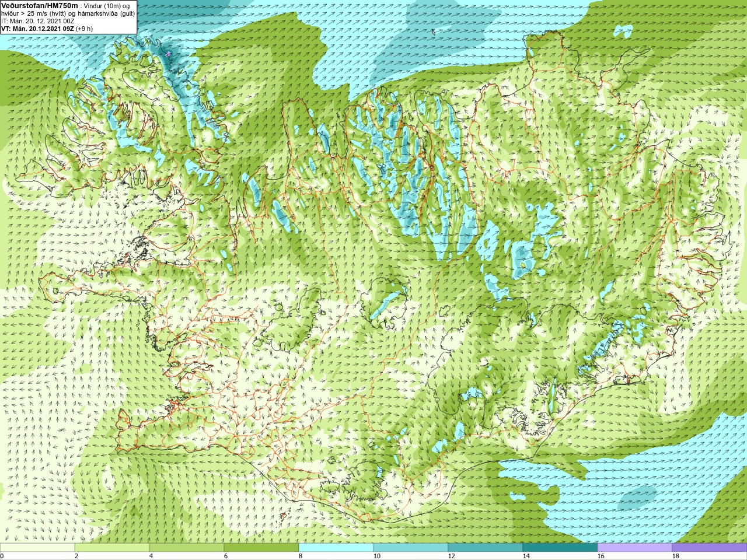This screenshot has height=560, width=747.
Task: Click the 4–6 m/s green legend swatch
Action: [187, 548]
